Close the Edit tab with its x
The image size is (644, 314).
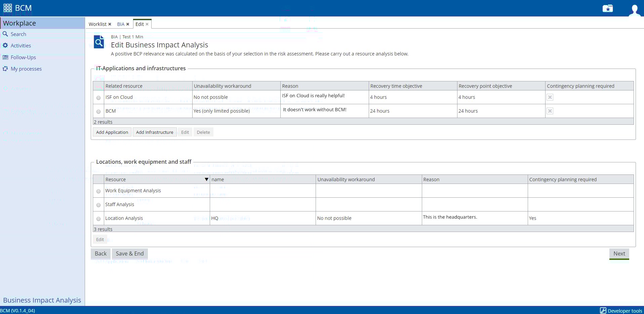click(x=147, y=24)
